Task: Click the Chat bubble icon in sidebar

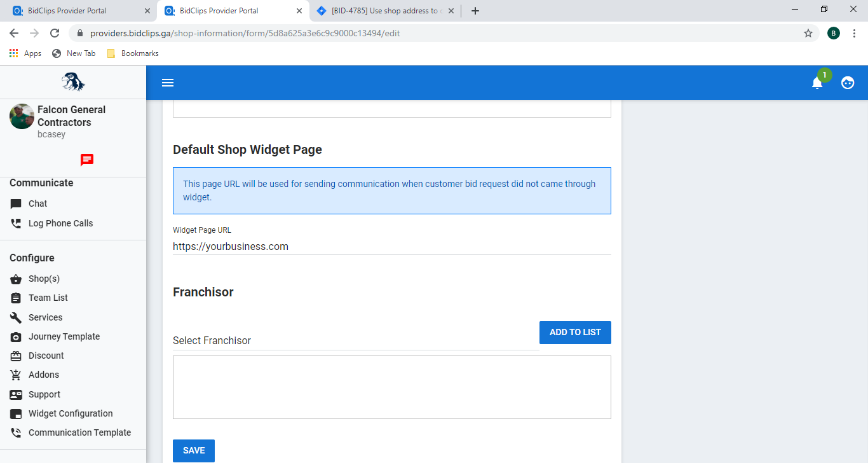Action: (16, 204)
